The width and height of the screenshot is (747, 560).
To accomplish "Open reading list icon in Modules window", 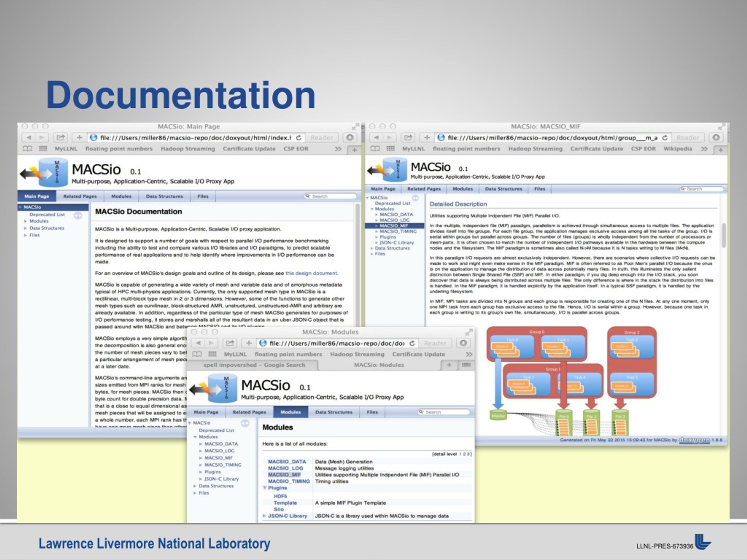I will 197,354.
